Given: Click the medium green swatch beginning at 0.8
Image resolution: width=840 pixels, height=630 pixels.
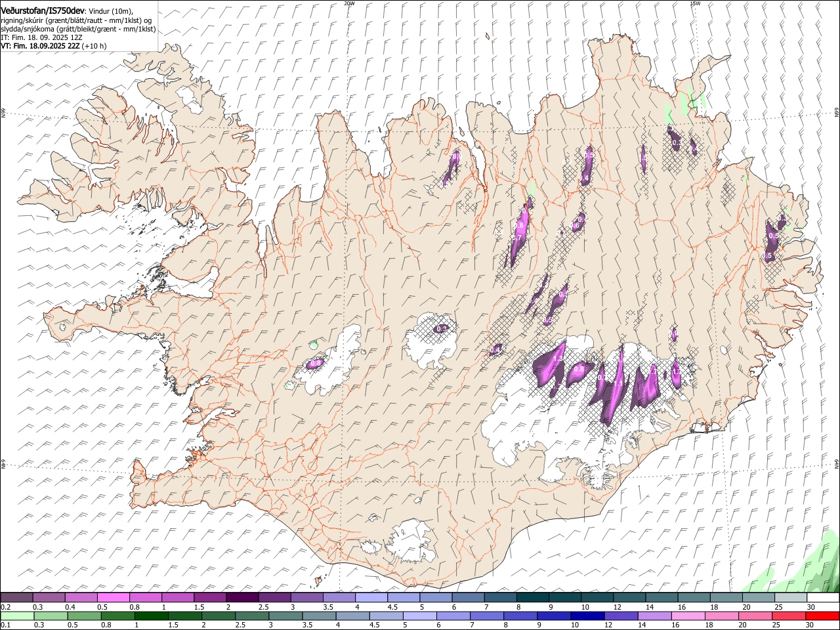Looking at the screenshot, I should [117, 616].
